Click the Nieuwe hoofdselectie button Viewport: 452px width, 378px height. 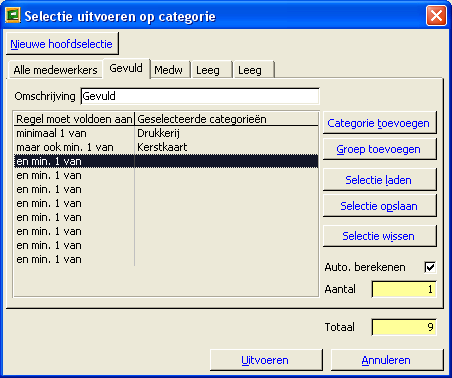(62, 44)
